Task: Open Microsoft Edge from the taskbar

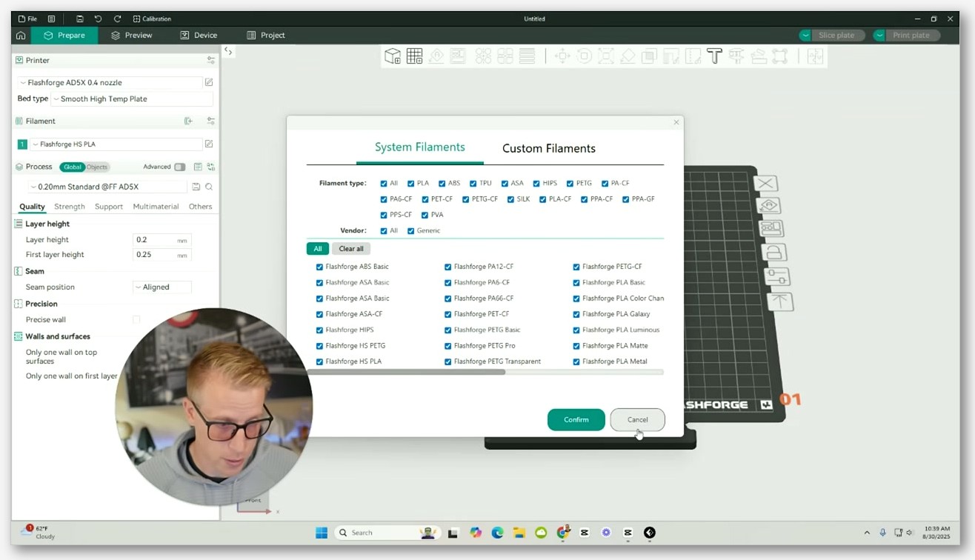Action: pyautogui.click(x=497, y=533)
